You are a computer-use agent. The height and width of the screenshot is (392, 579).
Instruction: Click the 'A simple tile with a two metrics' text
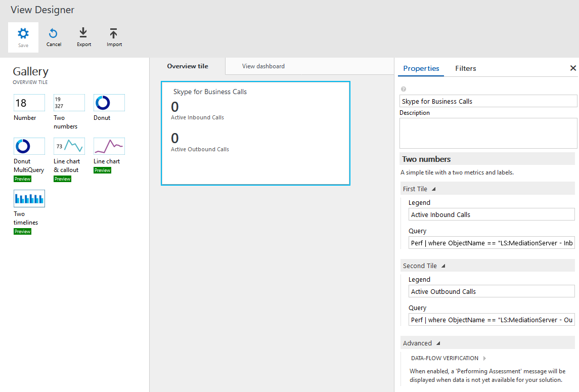pyautogui.click(x=457, y=172)
